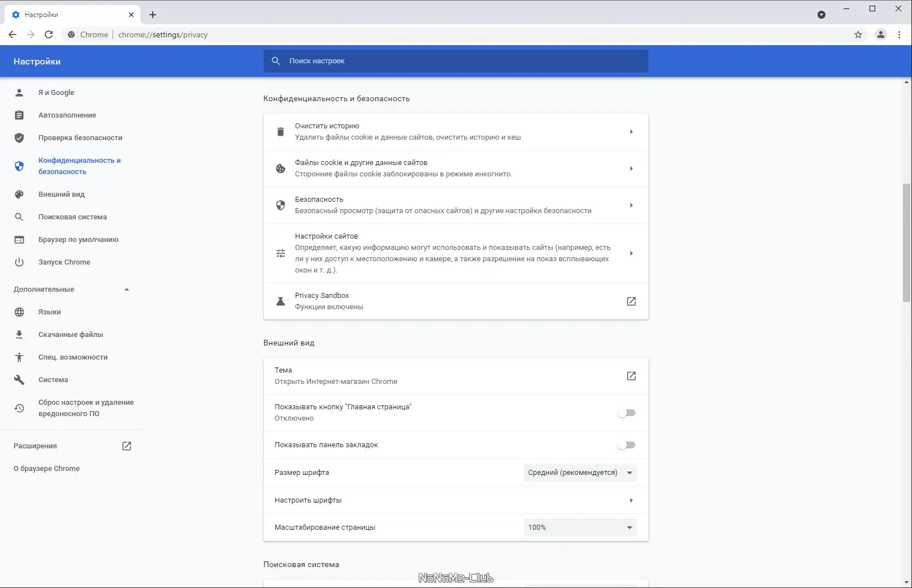The width and height of the screenshot is (912, 588).
Task: Open the new tab with plus button
Action: tap(153, 15)
